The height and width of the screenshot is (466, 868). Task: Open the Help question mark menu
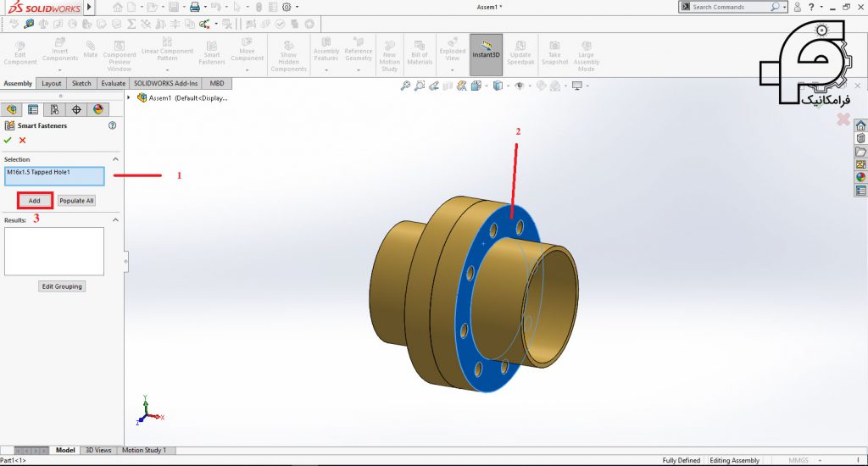coord(811,7)
